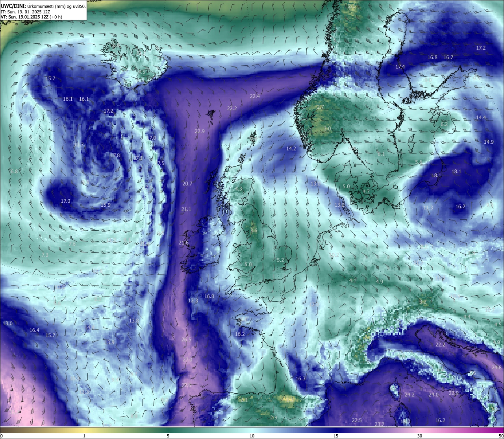The width and height of the screenshot is (504, 439).
Task: Click the 14.4 value on the map
Action: tap(481, 117)
